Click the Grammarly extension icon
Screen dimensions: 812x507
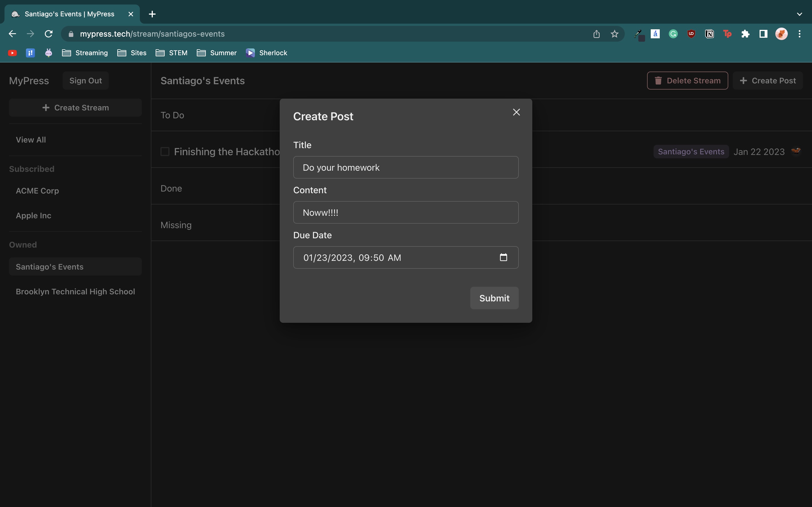(673, 34)
